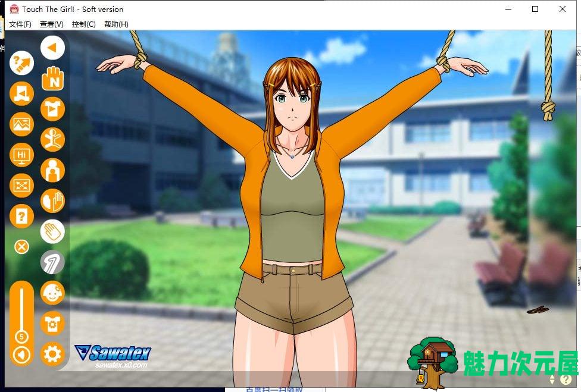Click the round question mark bottom-right
Viewport: 581px width, 392px height.
coord(566,380)
